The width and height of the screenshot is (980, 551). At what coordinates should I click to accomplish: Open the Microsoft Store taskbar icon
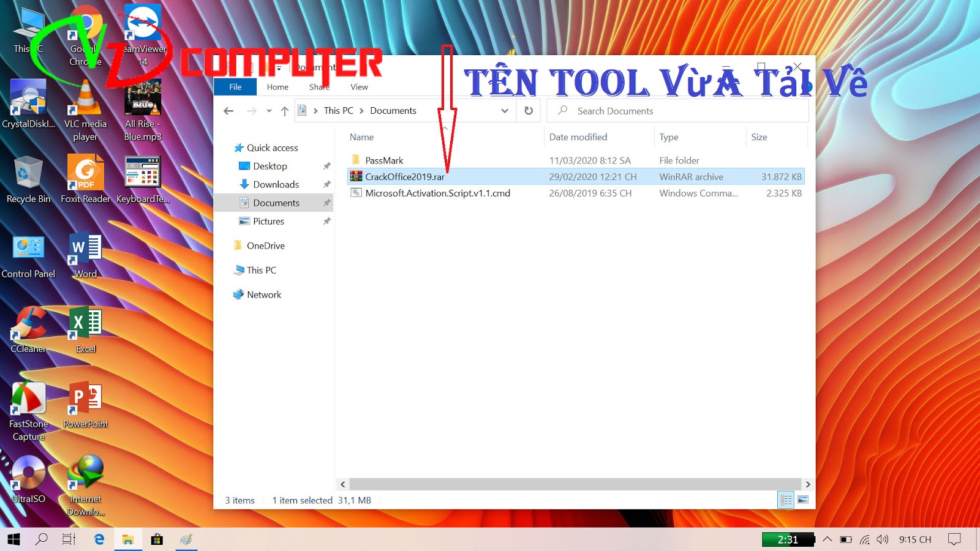[157, 539]
